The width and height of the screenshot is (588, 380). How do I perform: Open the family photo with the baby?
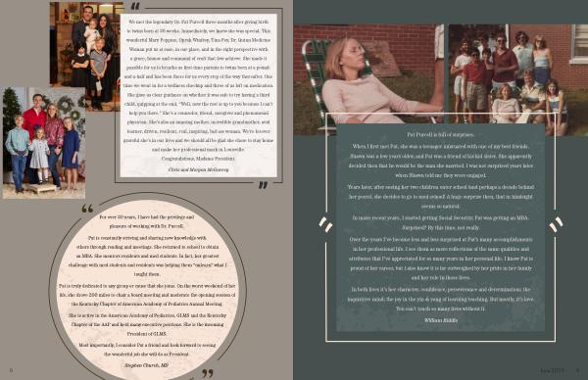[86, 56]
